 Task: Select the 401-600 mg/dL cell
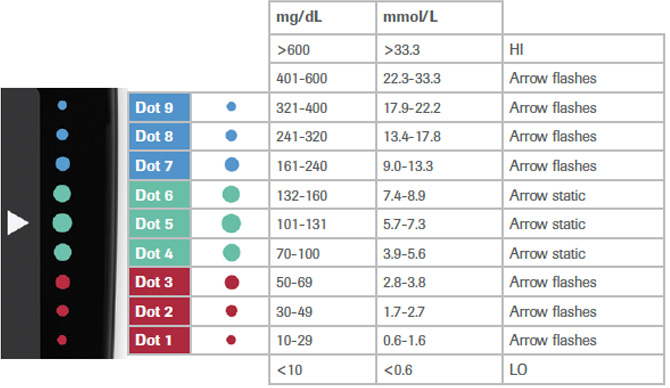coord(323,78)
